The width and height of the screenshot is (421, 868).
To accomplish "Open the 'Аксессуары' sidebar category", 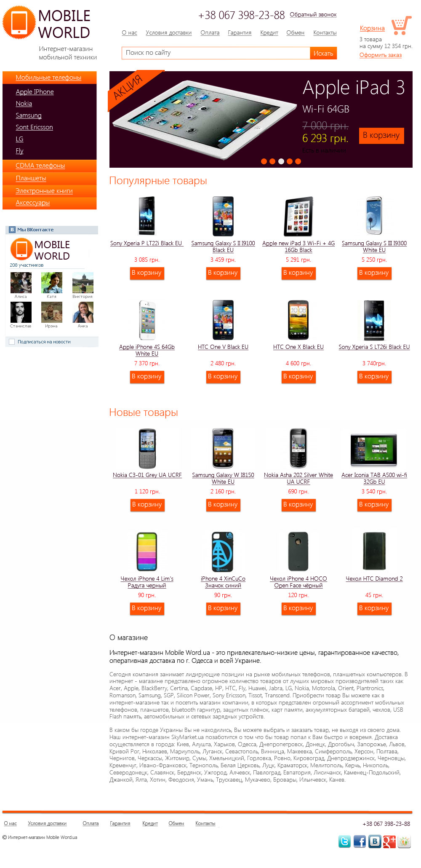I will (x=33, y=203).
